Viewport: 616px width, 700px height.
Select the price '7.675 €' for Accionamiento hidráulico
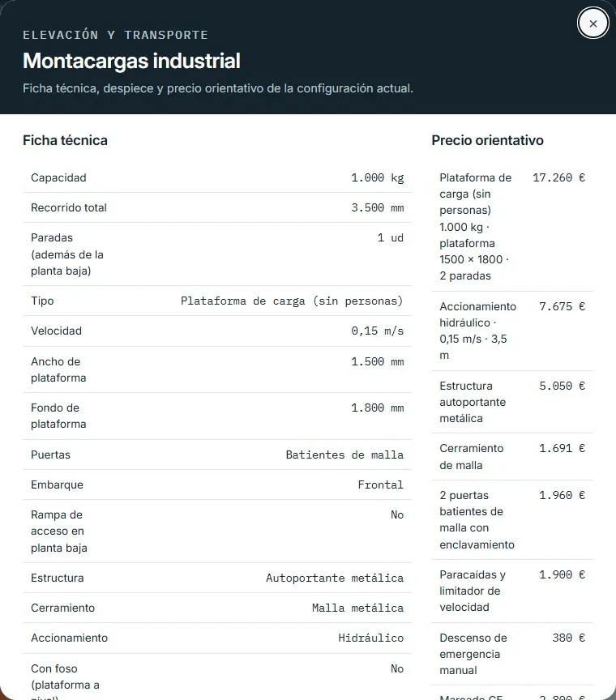562,307
